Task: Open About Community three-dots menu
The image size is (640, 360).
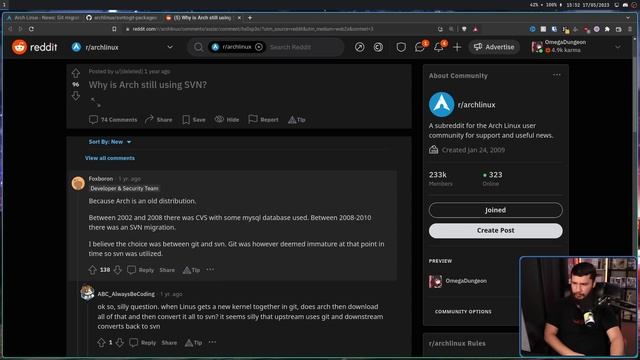Action: (x=557, y=75)
